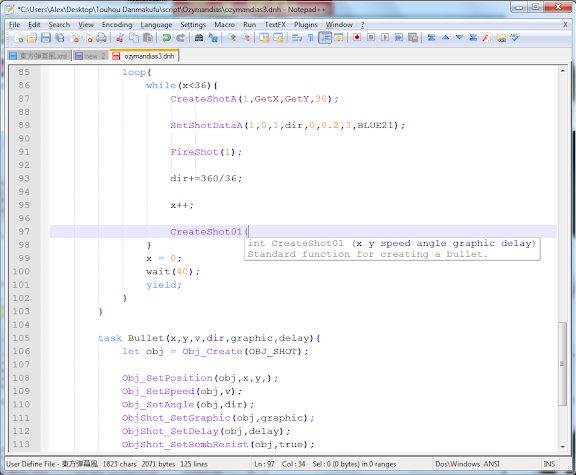This screenshot has height=475, width=576.
Task: Click the 'loop{' statement on line 85
Action: [137, 72]
